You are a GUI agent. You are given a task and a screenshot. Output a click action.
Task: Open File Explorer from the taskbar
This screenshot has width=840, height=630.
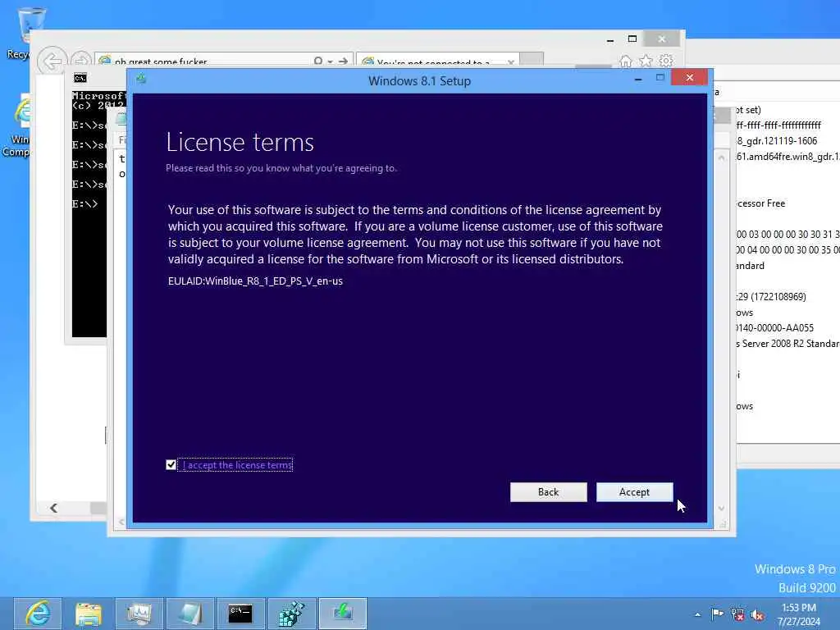(x=89, y=614)
